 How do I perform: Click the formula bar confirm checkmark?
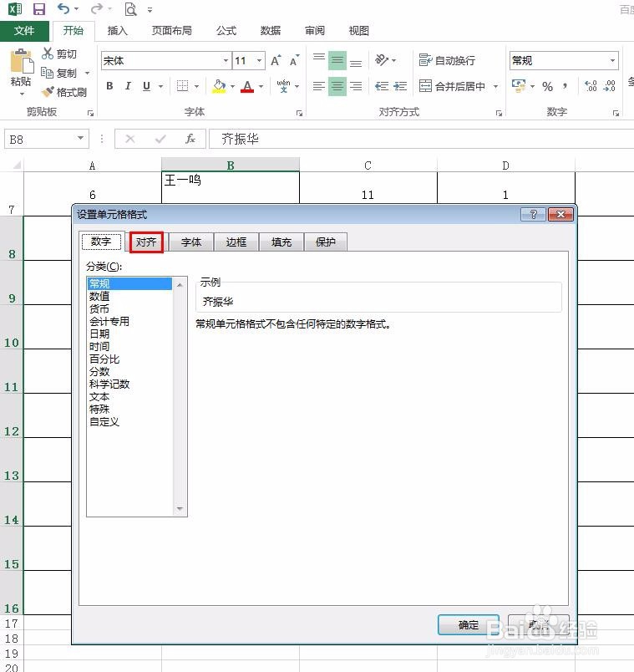tap(160, 139)
